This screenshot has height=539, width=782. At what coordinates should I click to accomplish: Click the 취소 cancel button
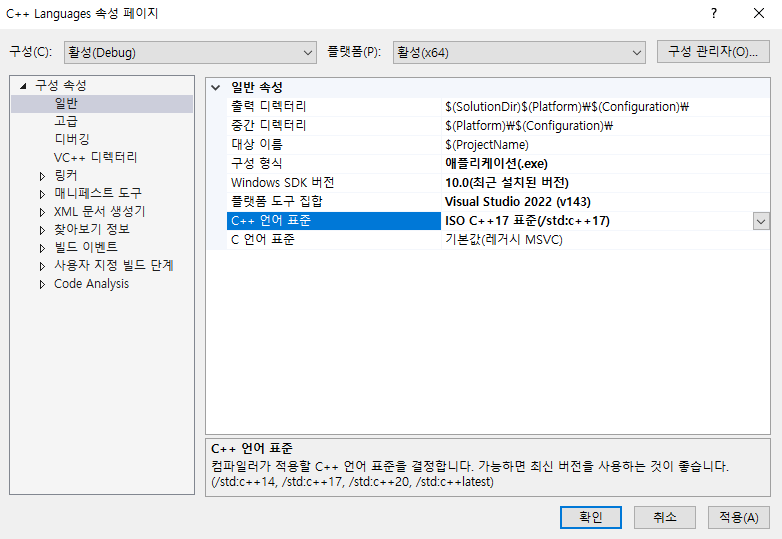tap(665, 517)
